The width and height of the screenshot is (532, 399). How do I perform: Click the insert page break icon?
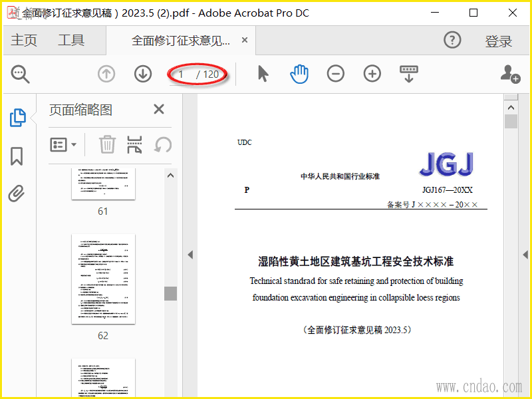[x=135, y=145]
